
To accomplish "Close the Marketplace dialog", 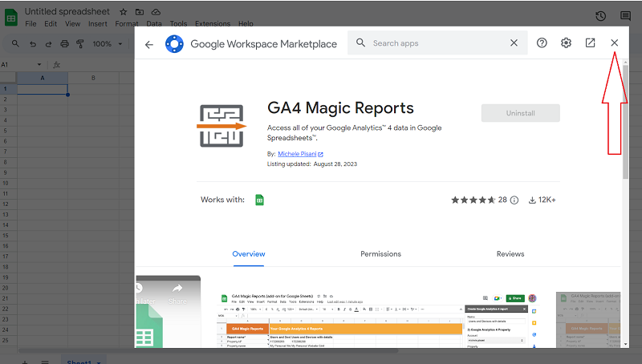I will point(614,43).
